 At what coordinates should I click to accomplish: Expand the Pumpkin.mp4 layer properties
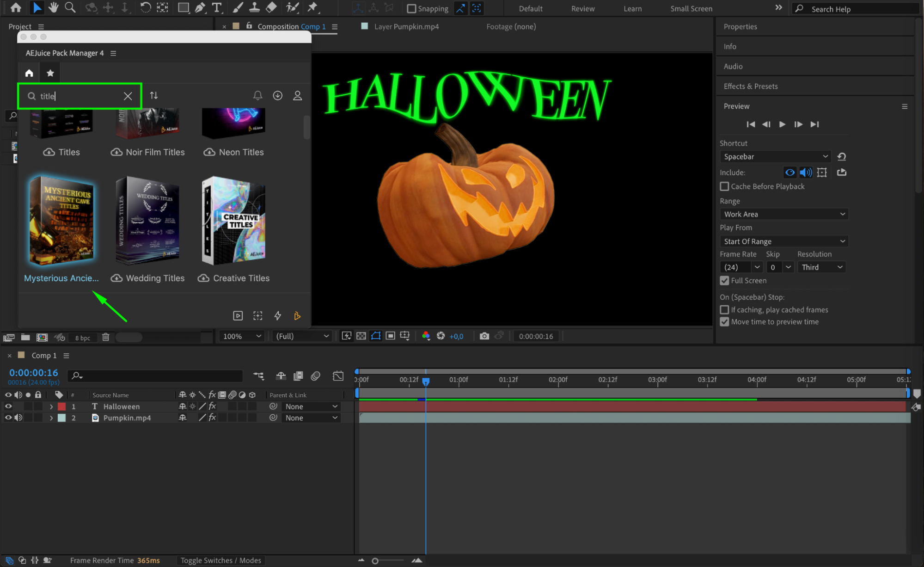click(x=51, y=418)
